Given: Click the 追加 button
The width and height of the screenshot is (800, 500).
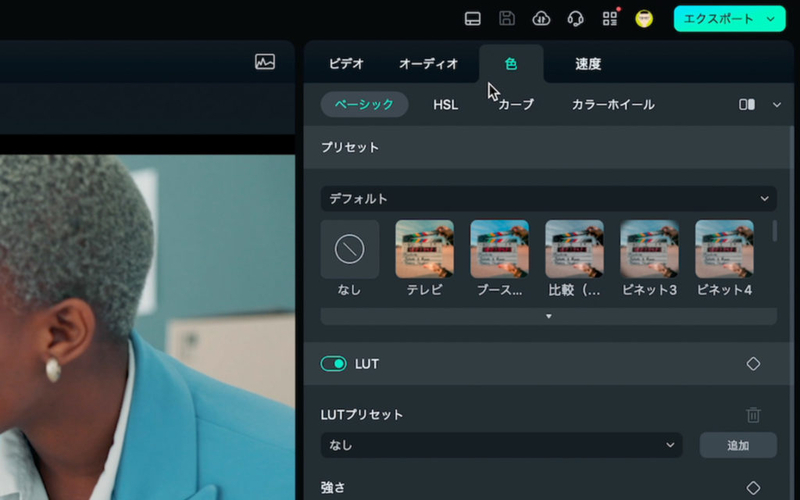Looking at the screenshot, I should pyautogui.click(x=738, y=445).
